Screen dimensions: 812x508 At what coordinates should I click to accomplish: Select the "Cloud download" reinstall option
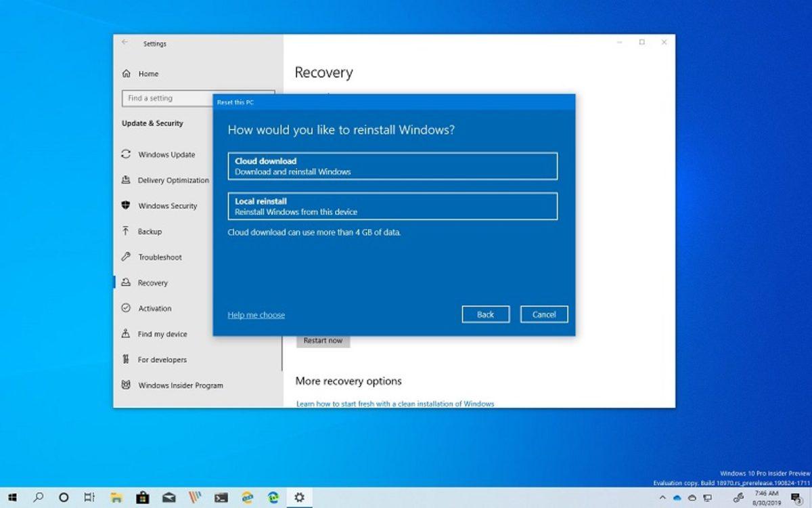[x=392, y=166]
